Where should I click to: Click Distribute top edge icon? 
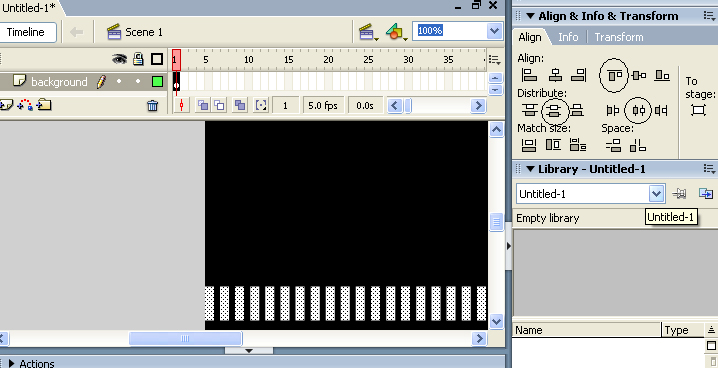[530, 110]
